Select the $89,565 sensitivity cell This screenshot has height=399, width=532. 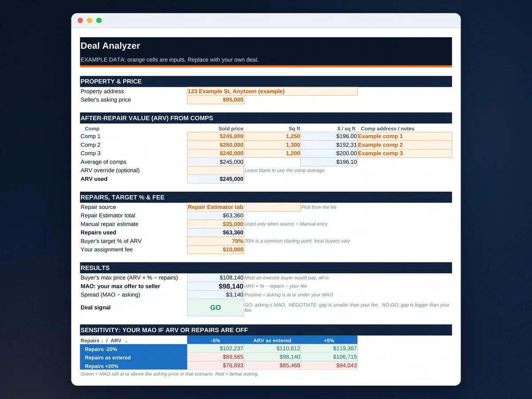tap(215, 357)
